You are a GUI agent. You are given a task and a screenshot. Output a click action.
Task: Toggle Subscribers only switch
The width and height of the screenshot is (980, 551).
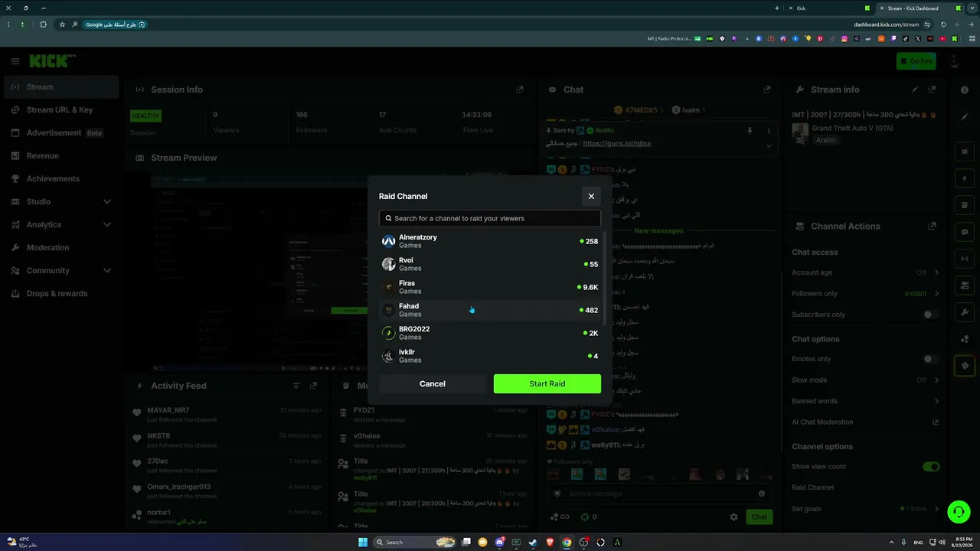(x=931, y=315)
